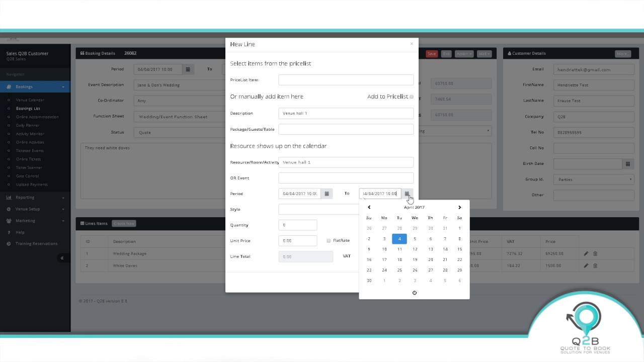Delete the Wedding Package line item
The image size is (644, 362).
tap(595, 254)
